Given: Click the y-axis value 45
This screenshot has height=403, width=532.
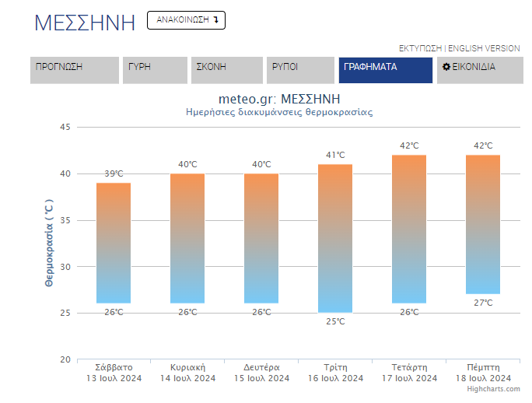Looking at the screenshot, I should pyautogui.click(x=65, y=128).
